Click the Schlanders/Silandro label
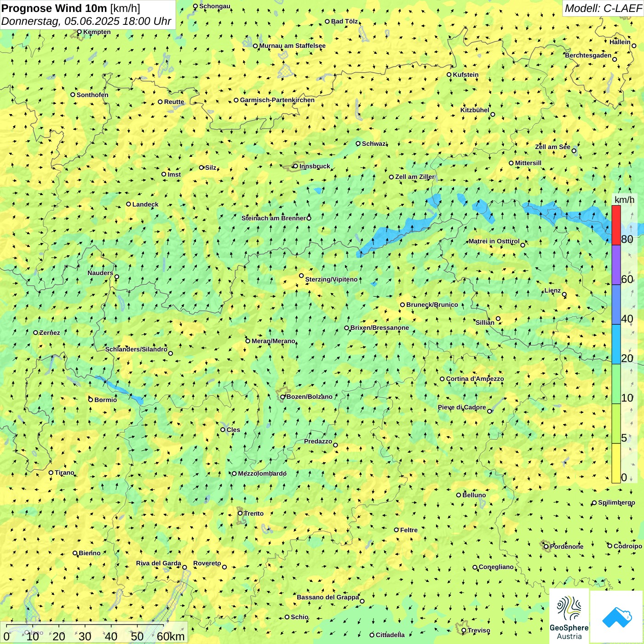 136,349
